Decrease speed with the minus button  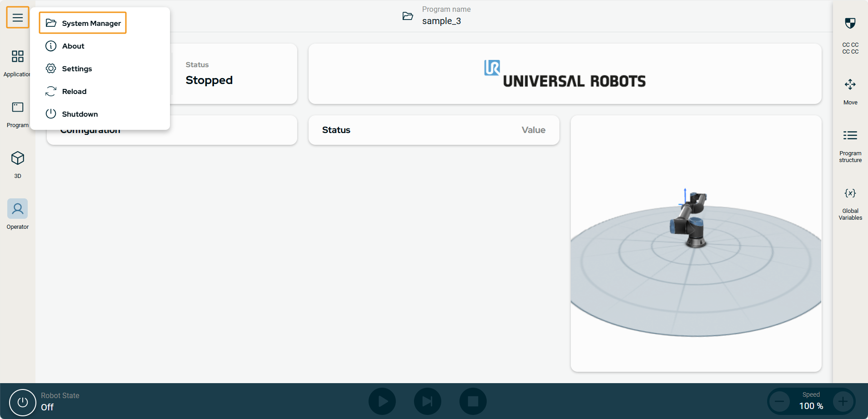779,401
